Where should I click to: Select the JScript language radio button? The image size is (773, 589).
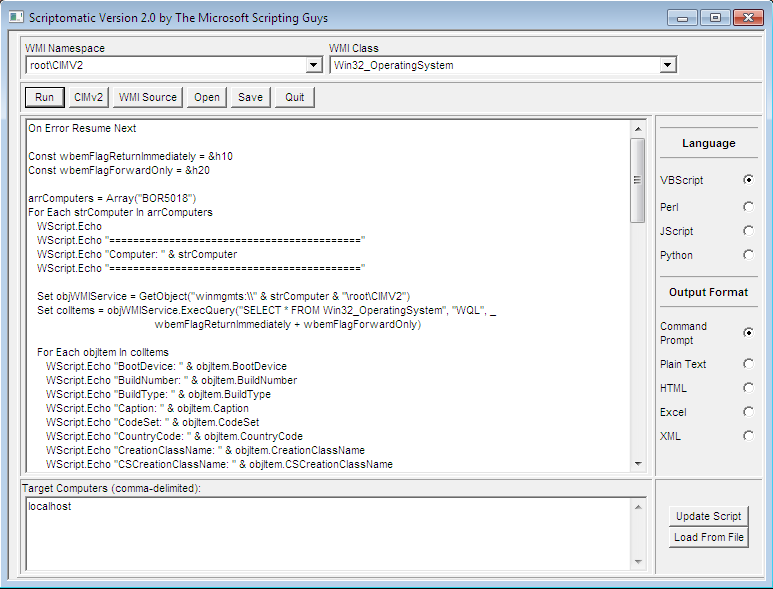point(748,231)
